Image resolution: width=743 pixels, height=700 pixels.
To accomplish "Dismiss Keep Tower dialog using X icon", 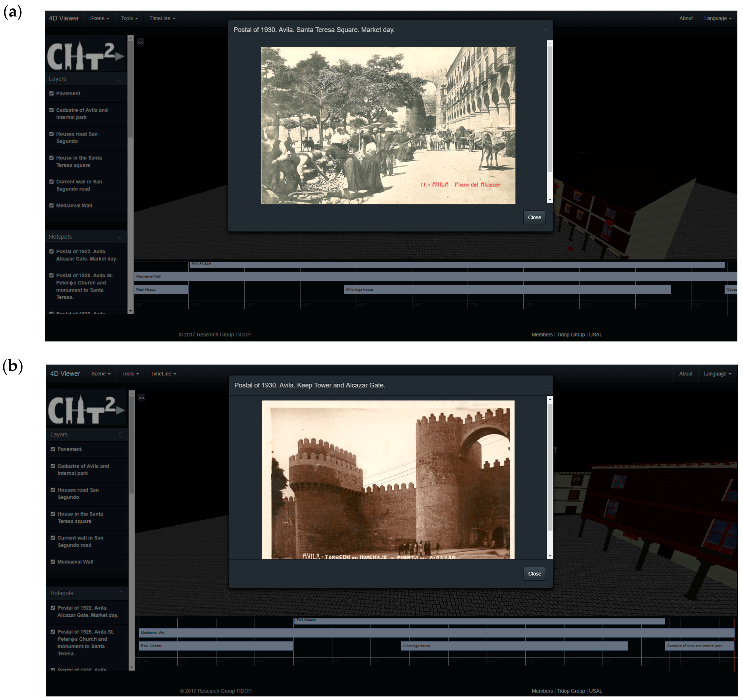I will [x=546, y=385].
